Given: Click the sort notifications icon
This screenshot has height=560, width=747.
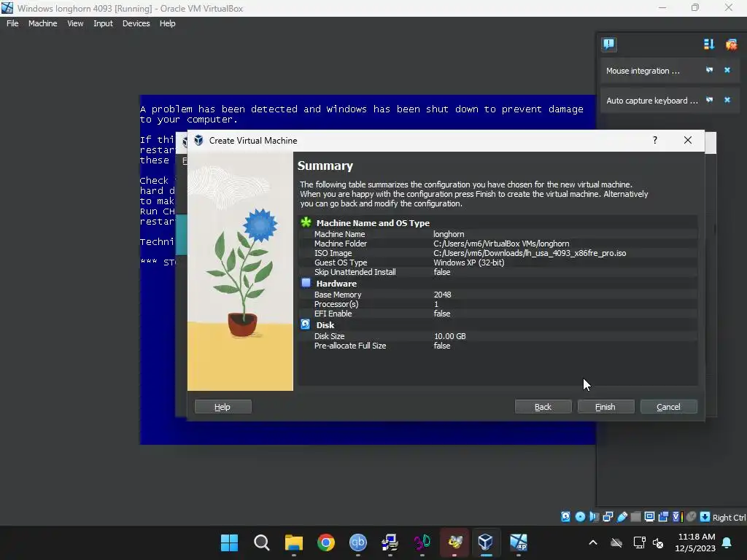Looking at the screenshot, I should pyautogui.click(x=709, y=44).
